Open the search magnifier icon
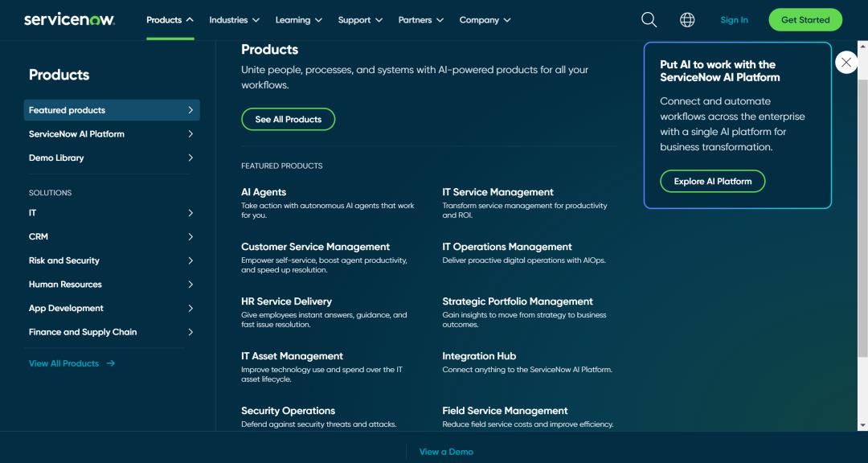Screen dimensions: 868x463 click(x=649, y=20)
